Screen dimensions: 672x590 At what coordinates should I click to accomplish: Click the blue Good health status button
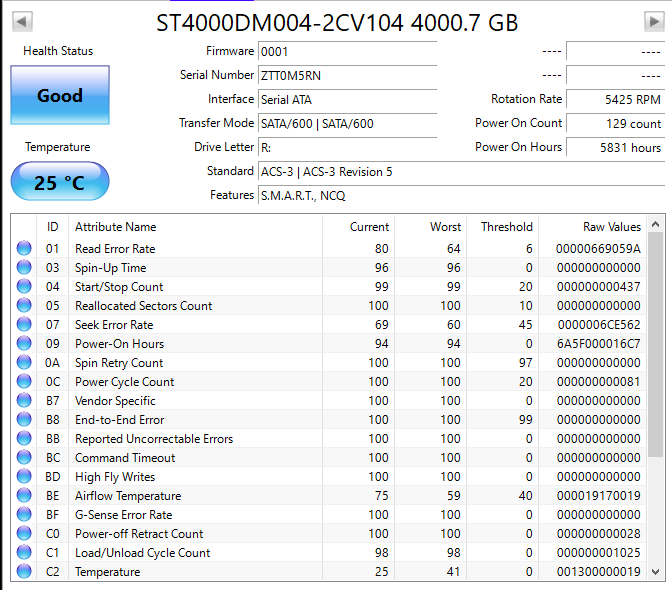[60, 96]
